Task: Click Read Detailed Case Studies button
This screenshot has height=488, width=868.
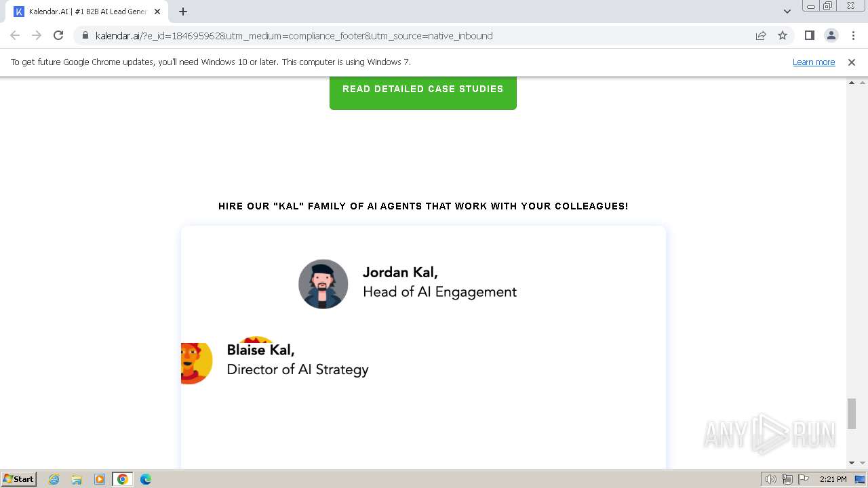Action: (x=423, y=89)
